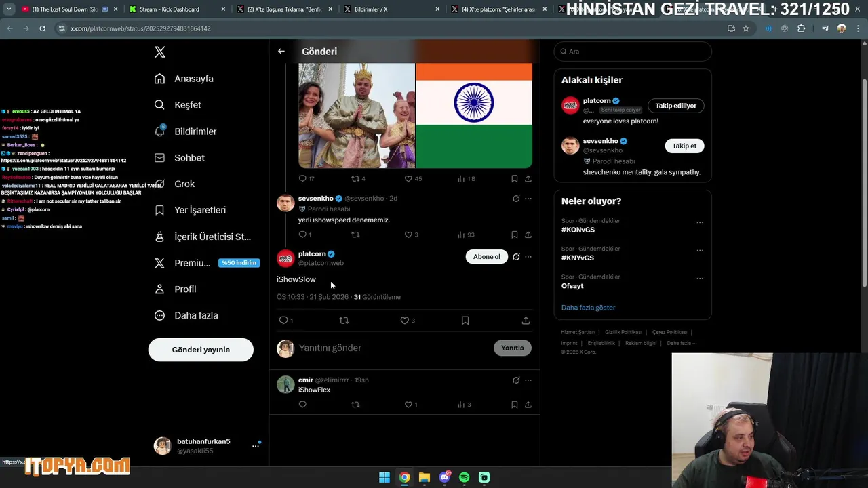Like the iShowSlow post
This screenshot has width=868, height=488.
click(405, 321)
